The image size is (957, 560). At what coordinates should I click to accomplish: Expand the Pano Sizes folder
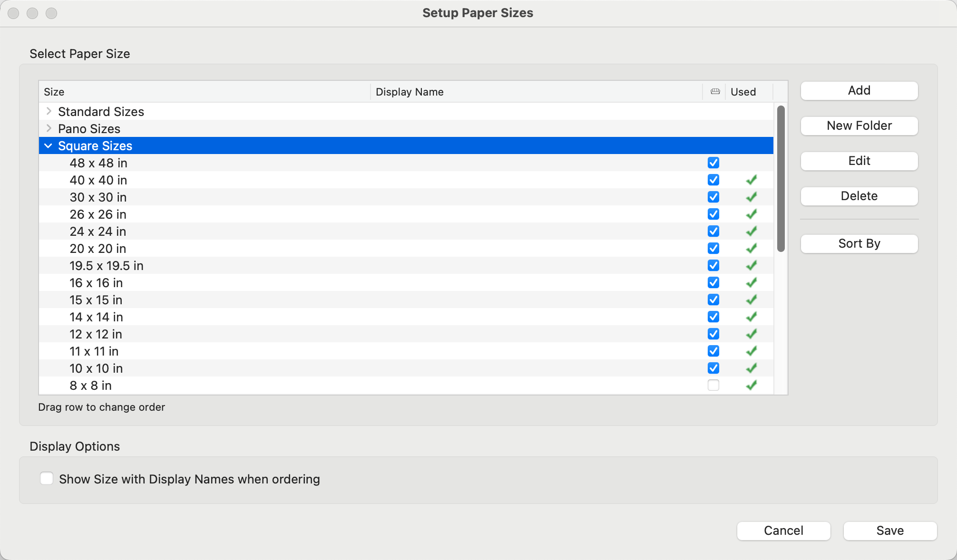[49, 128]
